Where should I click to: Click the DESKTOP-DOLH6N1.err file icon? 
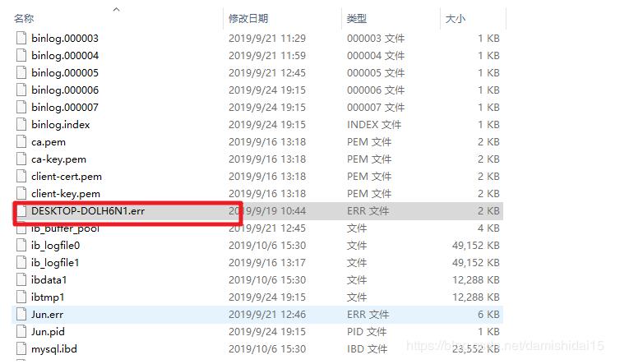[22, 211]
